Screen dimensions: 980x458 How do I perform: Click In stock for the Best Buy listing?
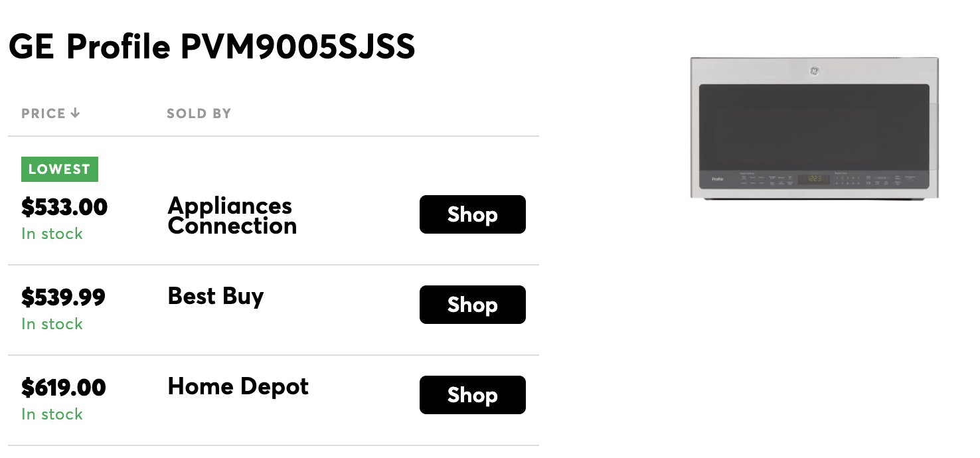(x=52, y=324)
